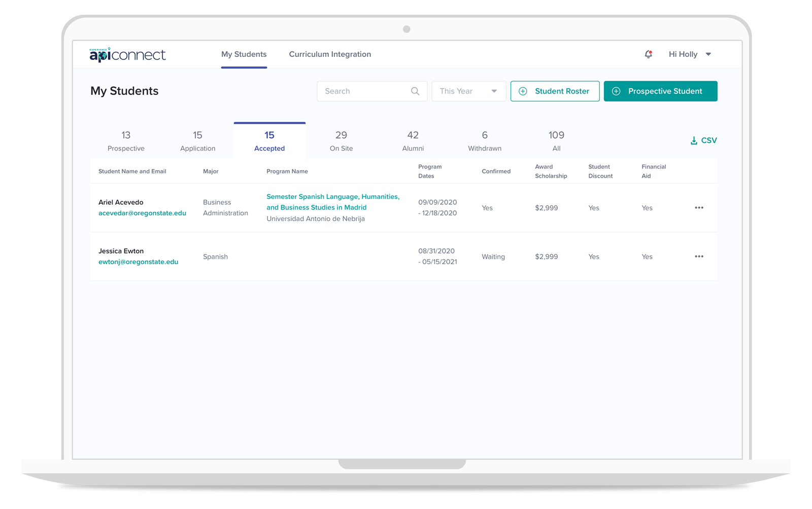View the All students tab
The image size is (812, 509).
(556, 141)
